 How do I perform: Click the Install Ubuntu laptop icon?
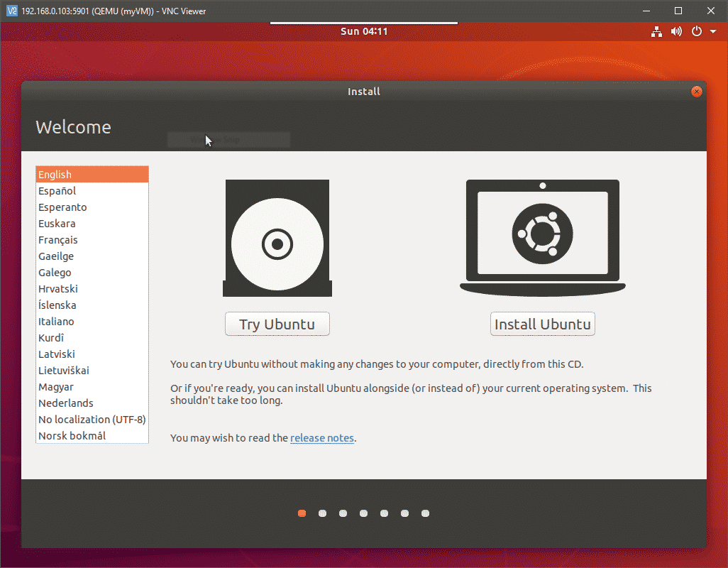(x=543, y=238)
